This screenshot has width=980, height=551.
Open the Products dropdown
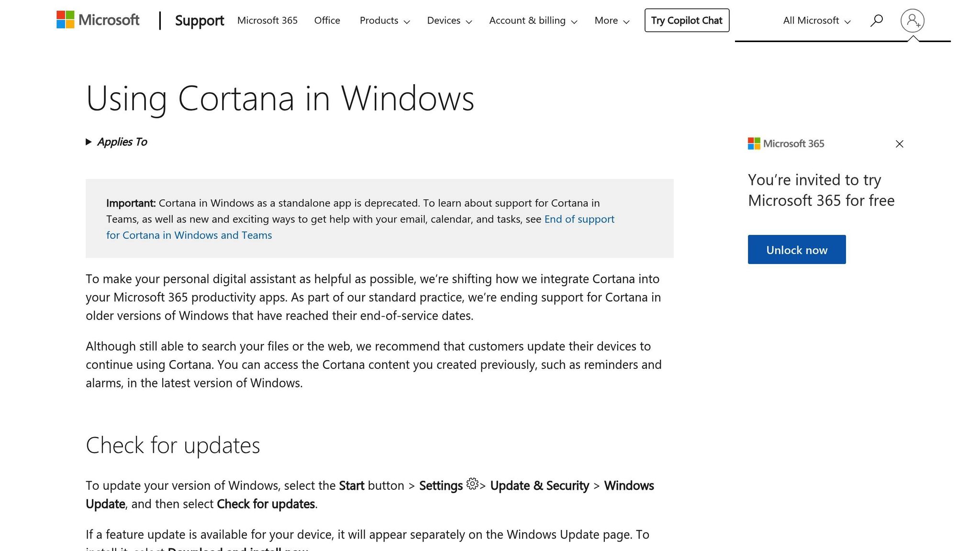coord(384,21)
